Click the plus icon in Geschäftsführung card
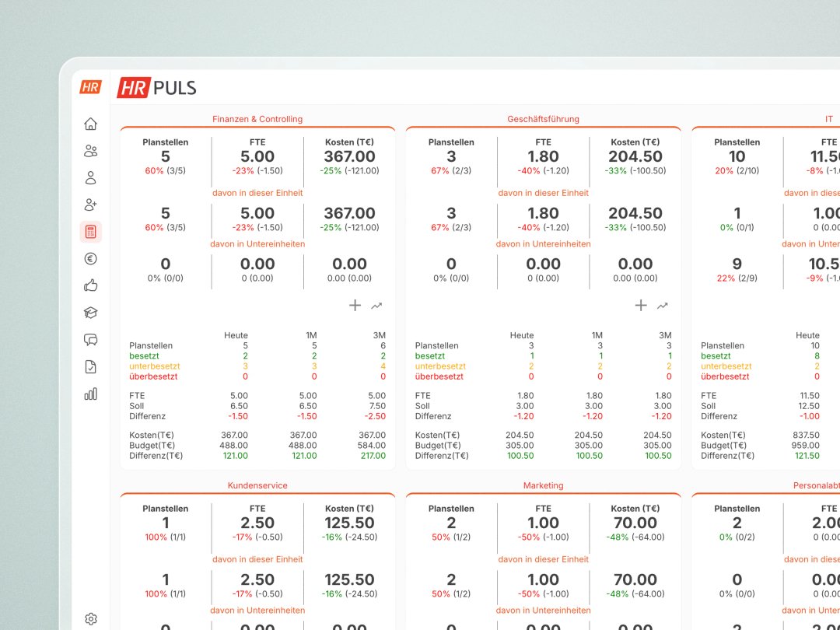This screenshot has height=630, width=840. coord(641,306)
